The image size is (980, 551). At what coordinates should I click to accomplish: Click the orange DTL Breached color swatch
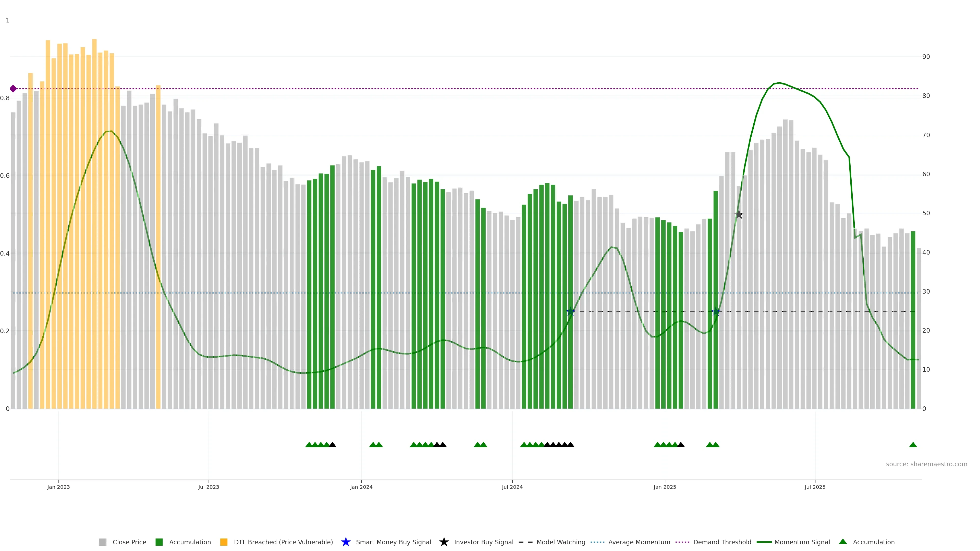(224, 542)
